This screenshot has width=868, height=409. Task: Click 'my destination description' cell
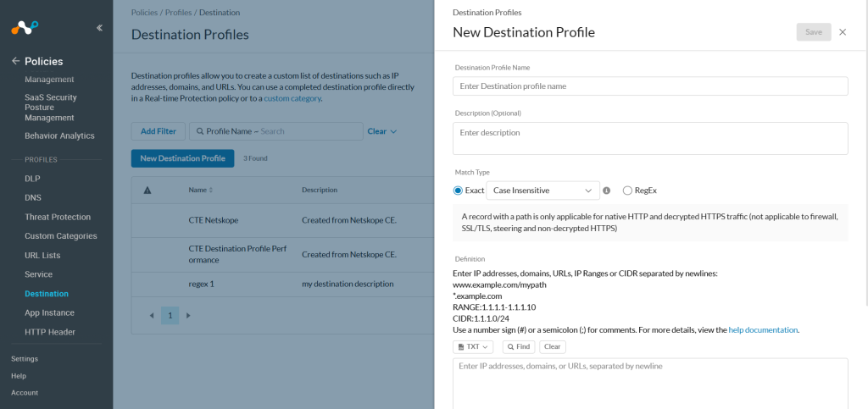pyautogui.click(x=348, y=284)
